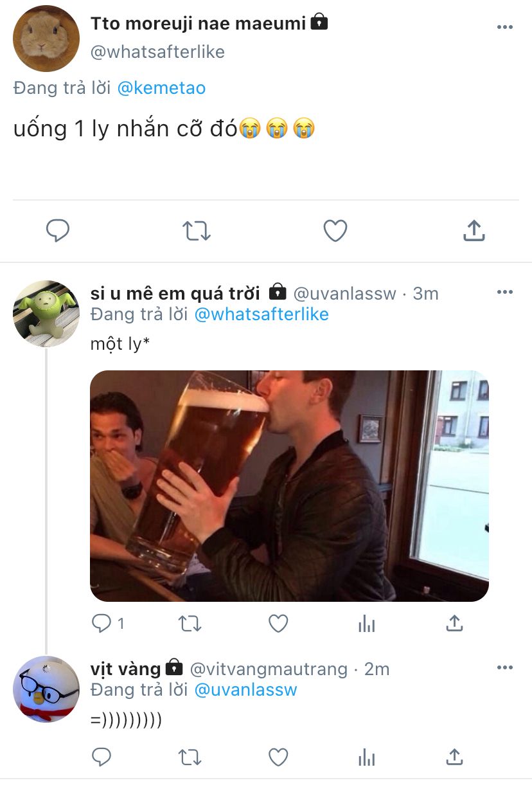Retweet uvanlassw's beer photo tweet

(x=190, y=623)
